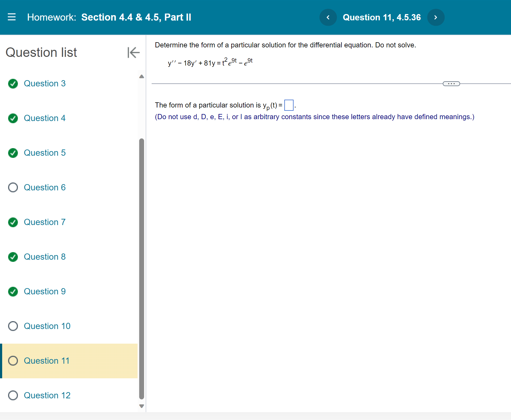Collapse the Question list panel
The image size is (511, 420).
(133, 53)
